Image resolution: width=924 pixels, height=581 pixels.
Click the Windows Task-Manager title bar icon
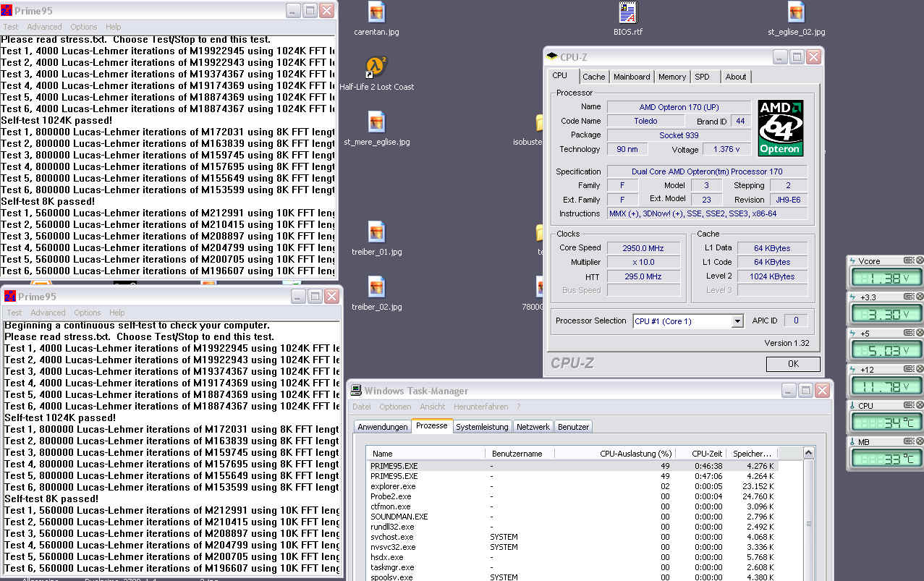(x=356, y=391)
